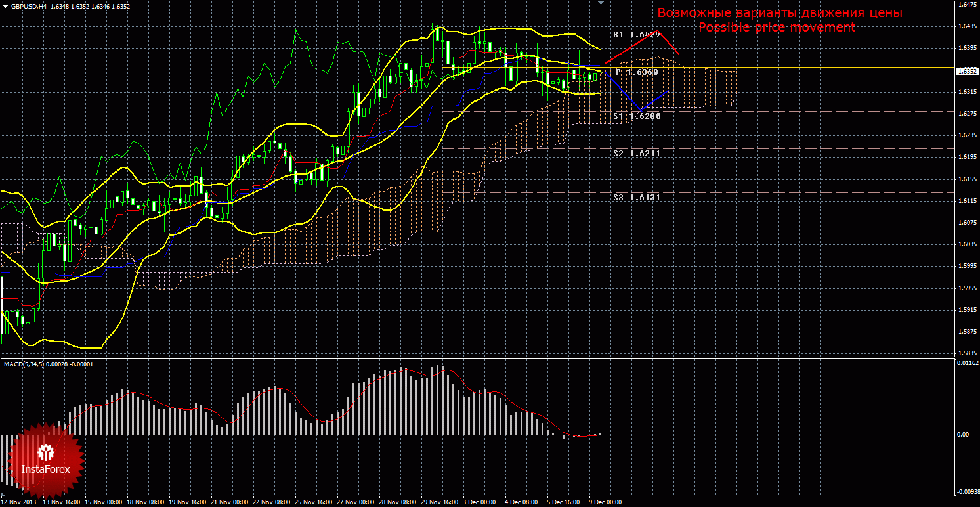The height and width of the screenshot is (507, 980).
Task: Click the 'Possible price movement' annotation
Action: [777, 27]
